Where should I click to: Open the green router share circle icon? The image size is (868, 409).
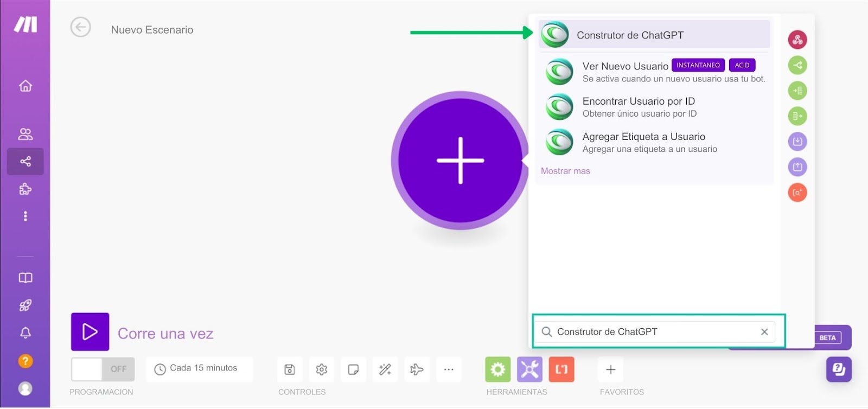click(797, 65)
